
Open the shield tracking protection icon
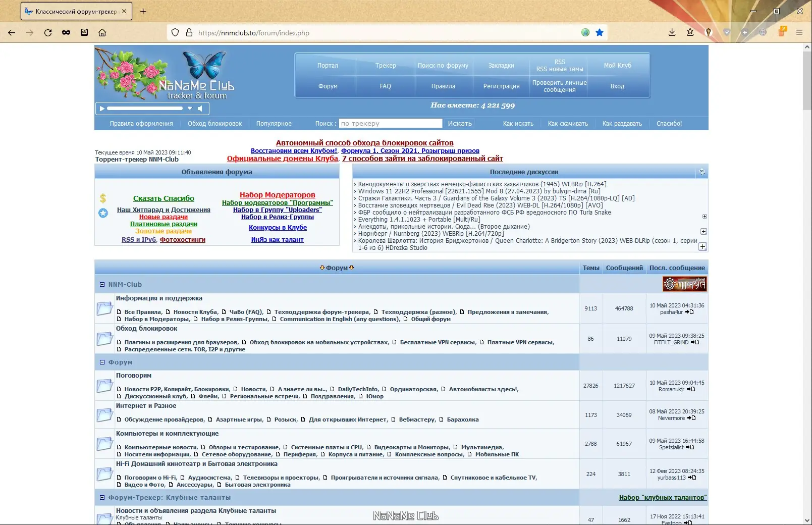(x=175, y=33)
